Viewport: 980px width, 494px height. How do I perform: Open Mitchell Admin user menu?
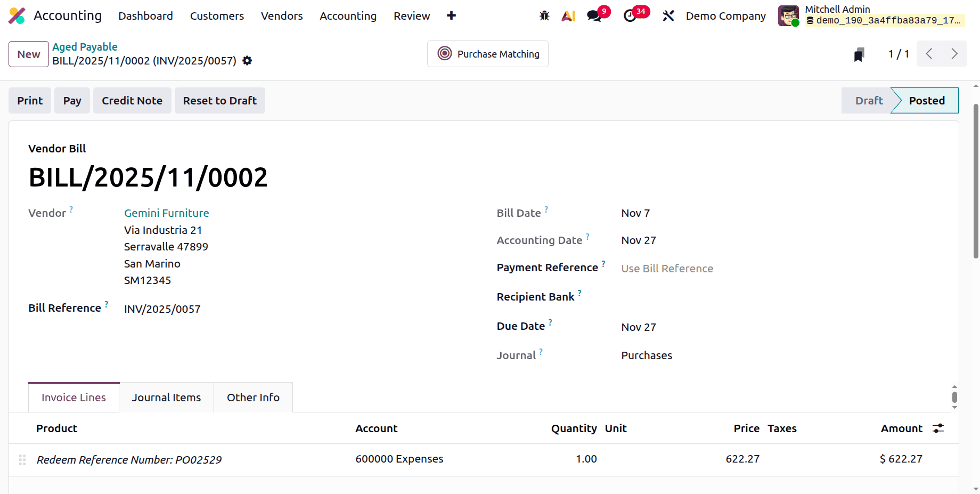pyautogui.click(x=871, y=15)
